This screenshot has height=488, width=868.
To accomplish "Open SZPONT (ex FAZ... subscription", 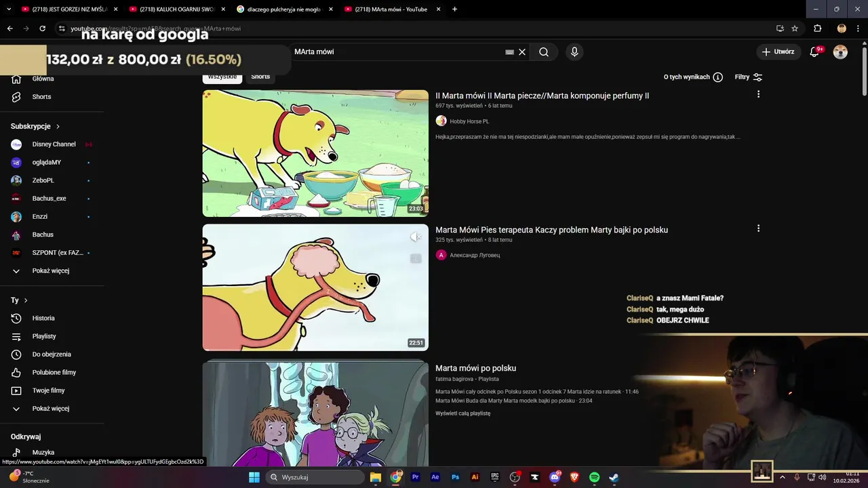I will coord(52,253).
